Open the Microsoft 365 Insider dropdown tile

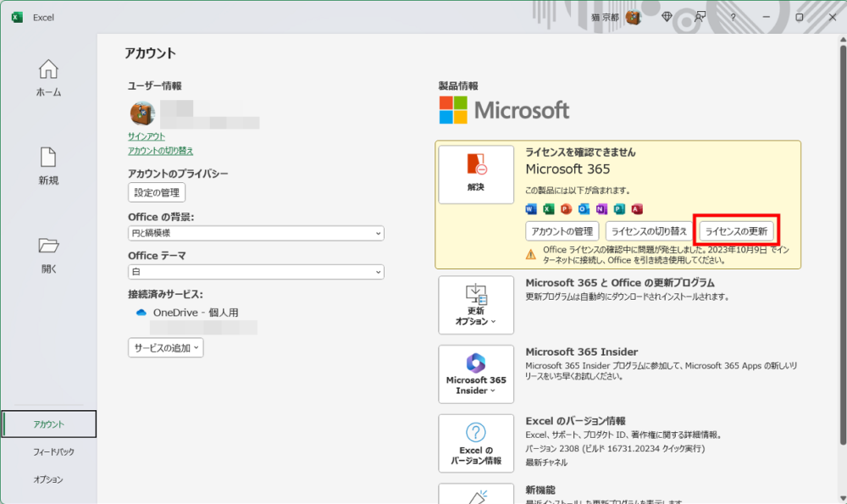coord(476,374)
